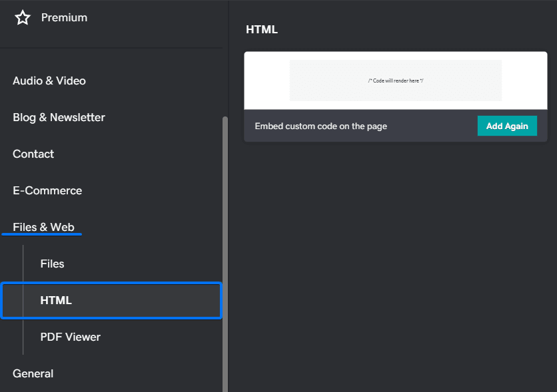Screen dimensions: 557x392
Task: Select the Blog & Newsletter category
Action: [x=59, y=117]
